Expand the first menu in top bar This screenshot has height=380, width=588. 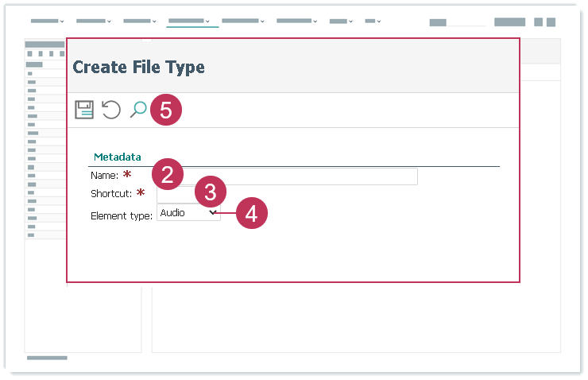[x=47, y=21]
